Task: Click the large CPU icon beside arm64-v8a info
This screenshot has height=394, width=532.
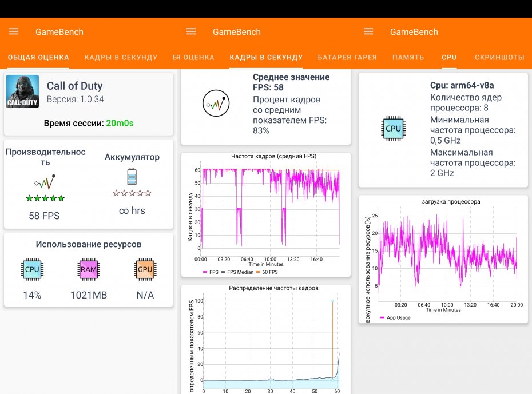Action: click(x=393, y=129)
